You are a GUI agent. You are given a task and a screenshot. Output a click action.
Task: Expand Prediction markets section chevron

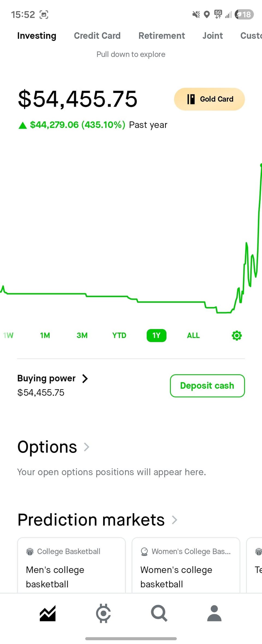(x=174, y=520)
